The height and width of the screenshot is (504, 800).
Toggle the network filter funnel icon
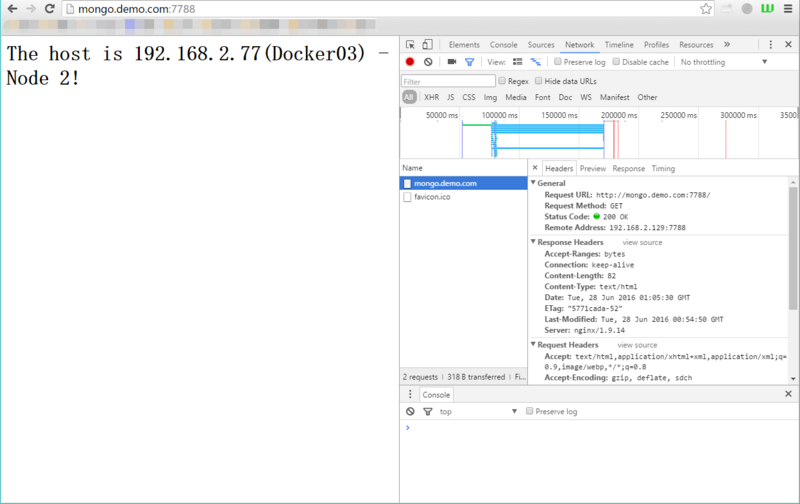(x=469, y=62)
